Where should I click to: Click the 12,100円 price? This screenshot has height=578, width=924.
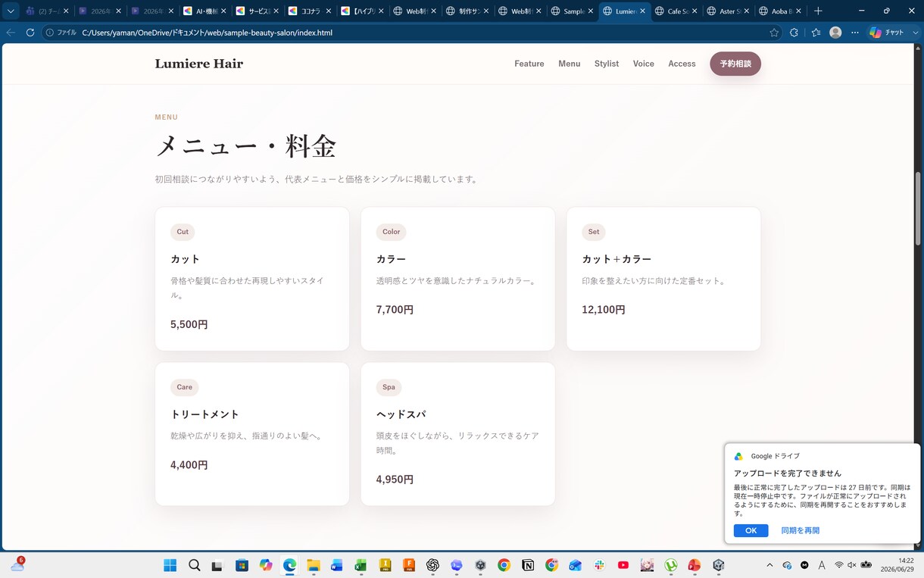pyautogui.click(x=604, y=310)
